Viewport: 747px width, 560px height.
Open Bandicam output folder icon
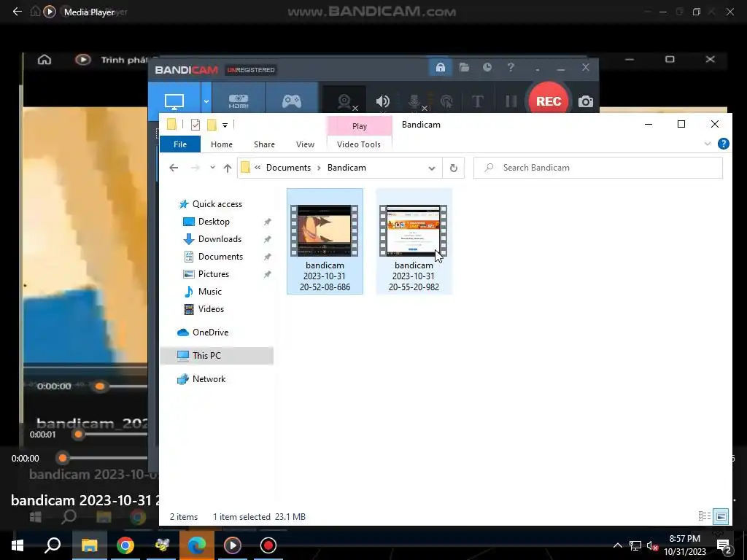[x=464, y=68]
